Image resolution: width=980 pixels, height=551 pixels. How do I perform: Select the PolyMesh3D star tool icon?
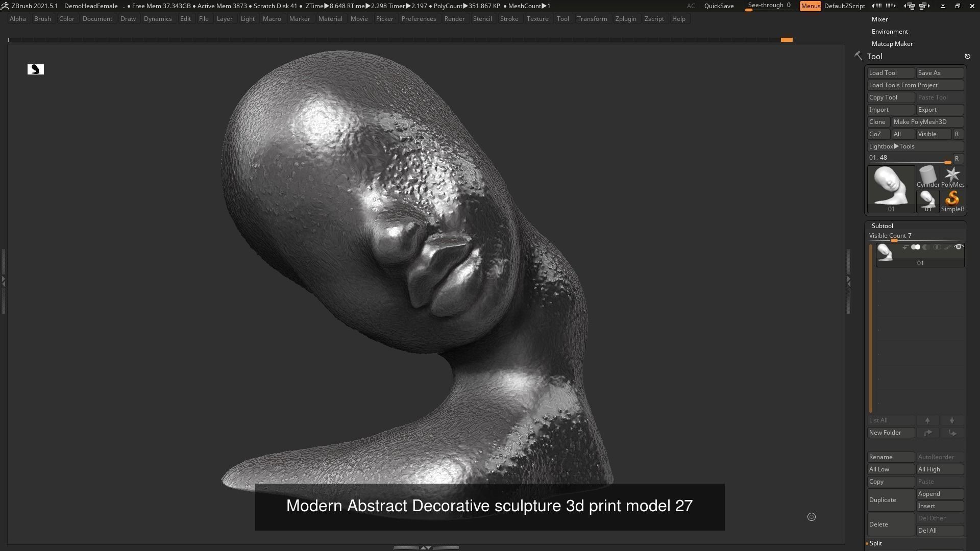tap(952, 177)
